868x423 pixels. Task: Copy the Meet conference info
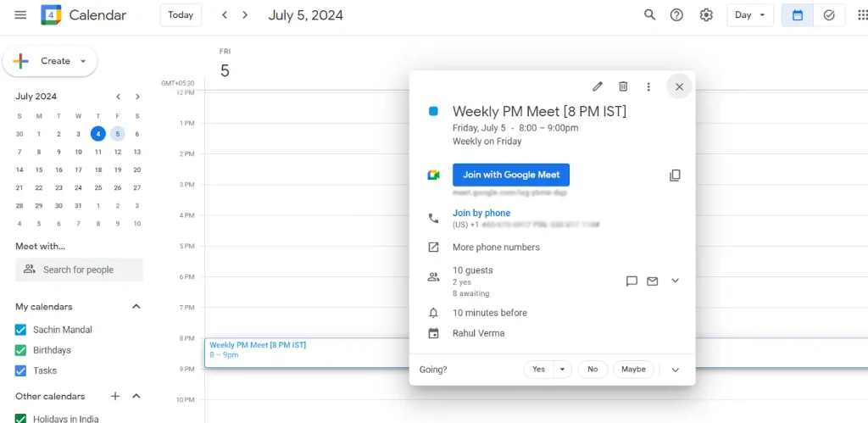(x=675, y=175)
